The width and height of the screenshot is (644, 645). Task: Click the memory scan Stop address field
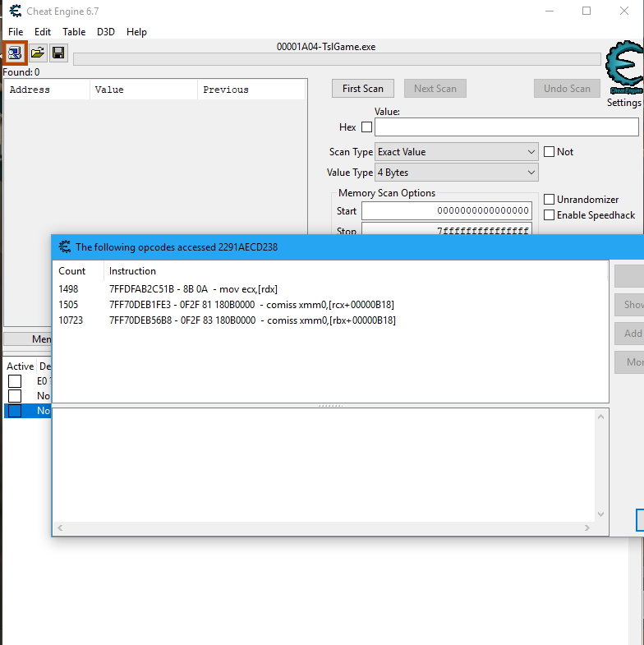click(447, 228)
